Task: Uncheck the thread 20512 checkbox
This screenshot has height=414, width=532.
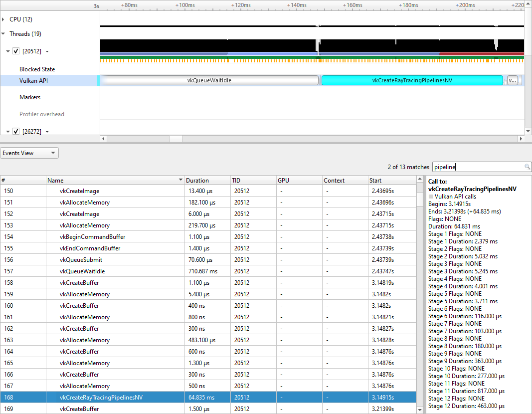Action: tap(16, 51)
